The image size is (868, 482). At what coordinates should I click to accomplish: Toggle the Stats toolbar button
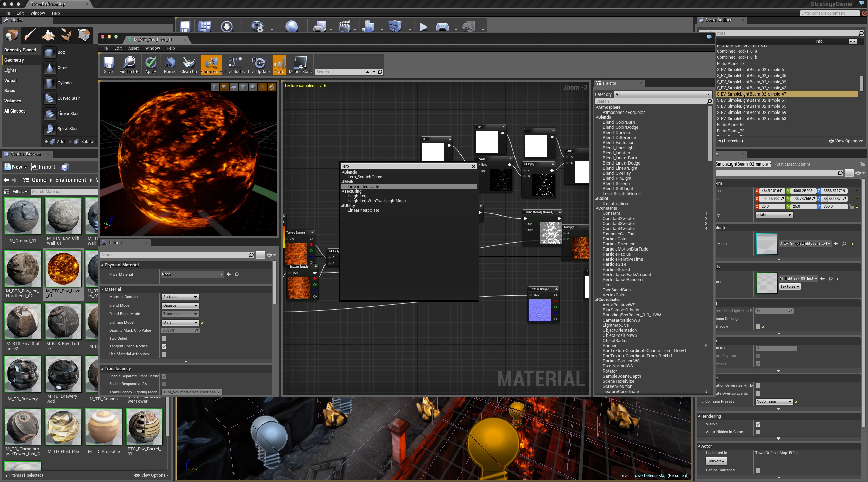click(x=279, y=65)
